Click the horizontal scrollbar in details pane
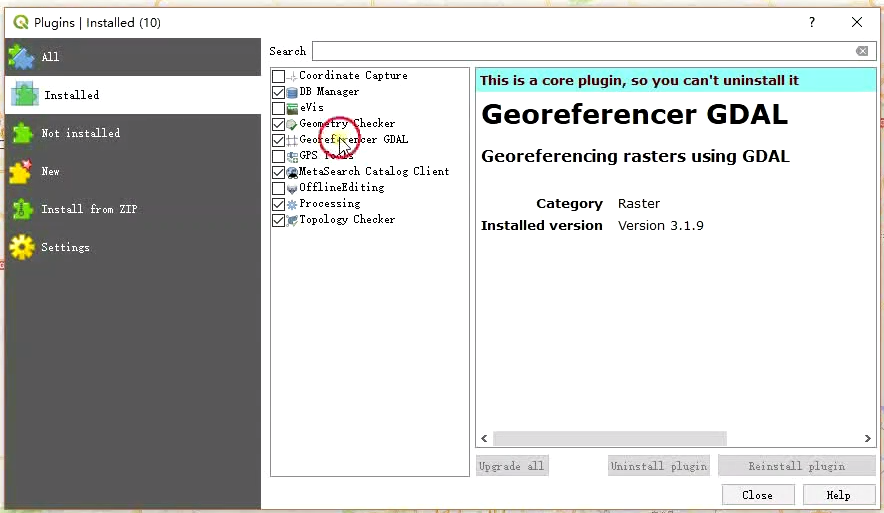This screenshot has height=513, width=884. [609, 439]
